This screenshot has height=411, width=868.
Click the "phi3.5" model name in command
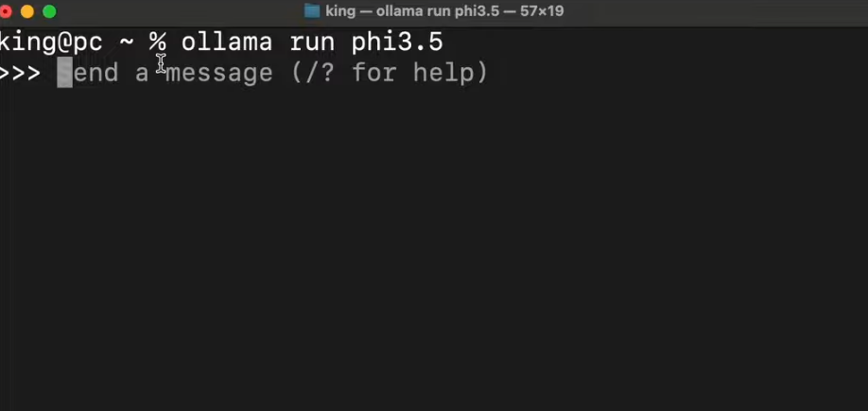pyautogui.click(x=397, y=43)
